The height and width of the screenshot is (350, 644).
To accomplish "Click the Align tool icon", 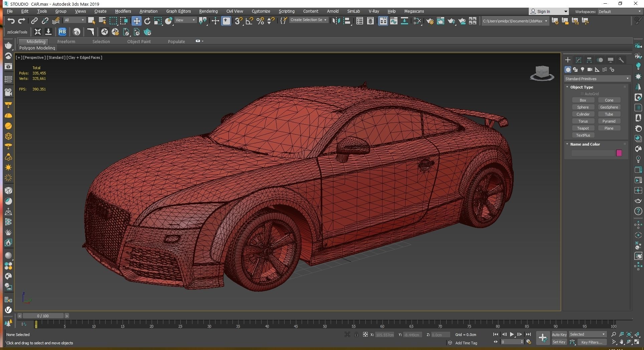I will (347, 21).
